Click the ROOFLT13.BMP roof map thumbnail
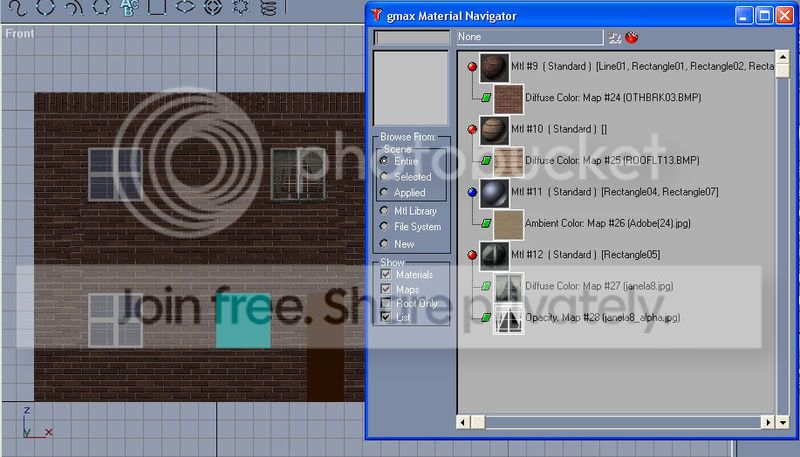The image size is (800, 457). pyautogui.click(x=509, y=162)
